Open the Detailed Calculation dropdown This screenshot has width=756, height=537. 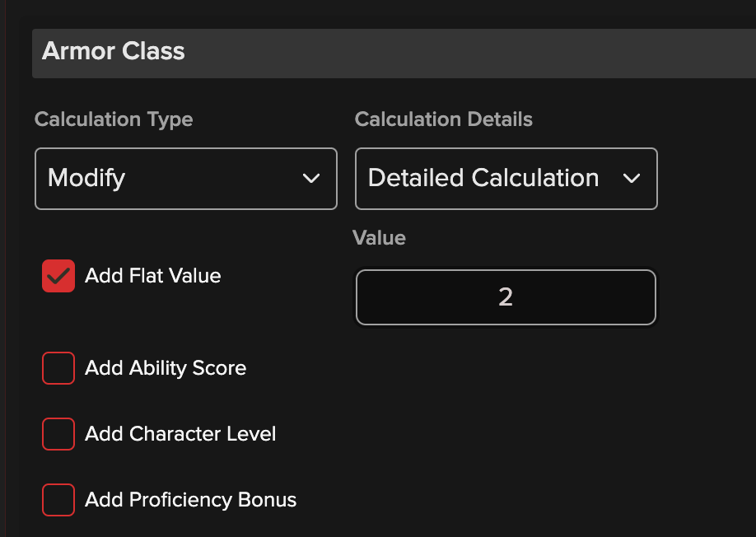click(506, 178)
